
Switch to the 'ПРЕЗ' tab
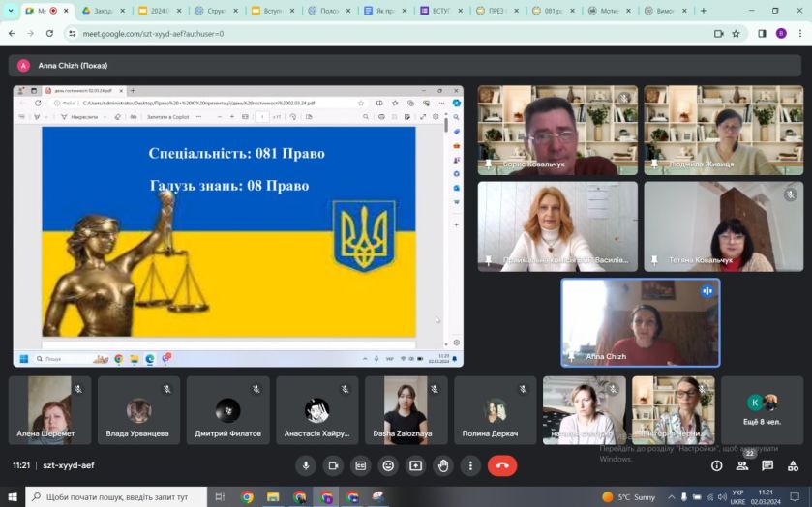point(496,11)
